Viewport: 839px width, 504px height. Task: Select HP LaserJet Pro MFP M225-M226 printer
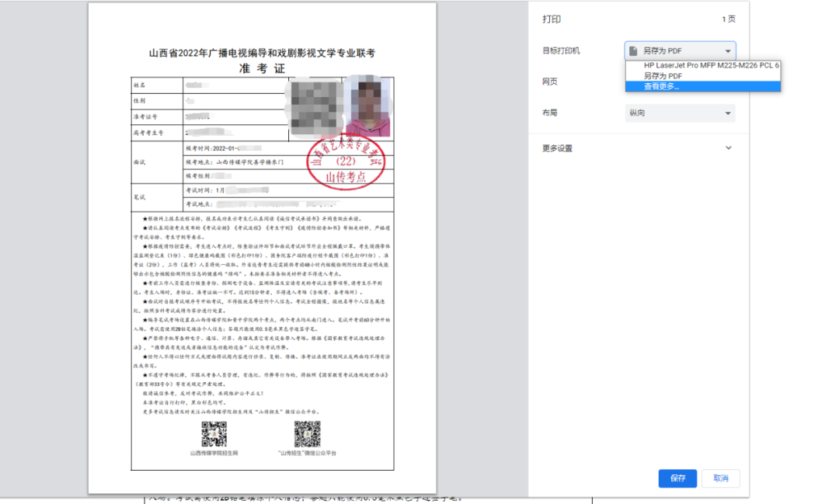point(711,65)
